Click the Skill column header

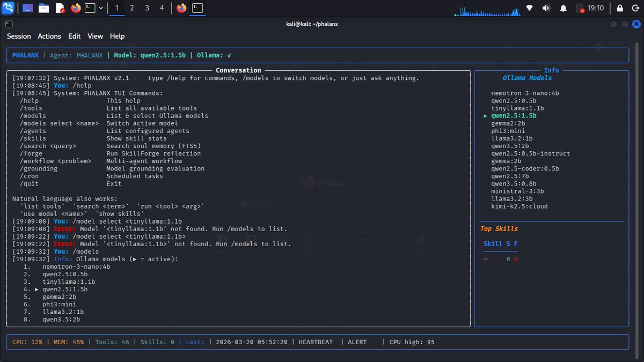[x=493, y=243]
